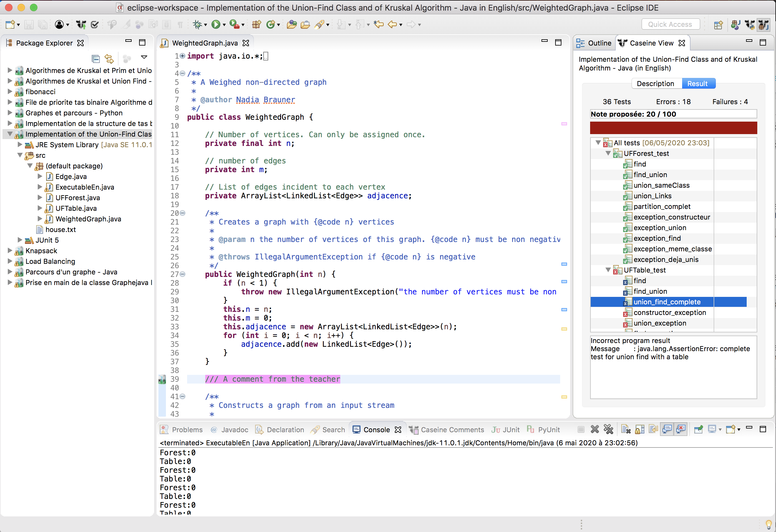Click the Open Console icon
776x532 pixels.
(x=730, y=429)
